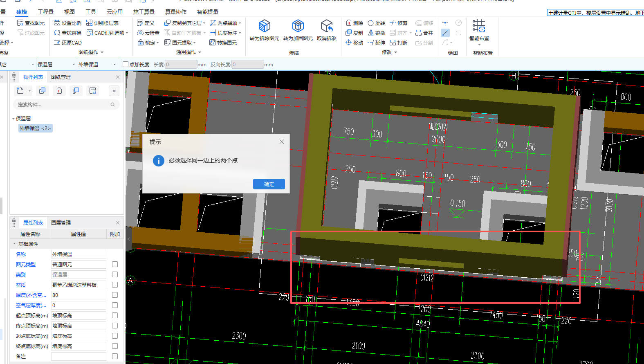Select the line drawing tool icon
The width and height of the screenshot is (644, 364).
(x=445, y=33)
